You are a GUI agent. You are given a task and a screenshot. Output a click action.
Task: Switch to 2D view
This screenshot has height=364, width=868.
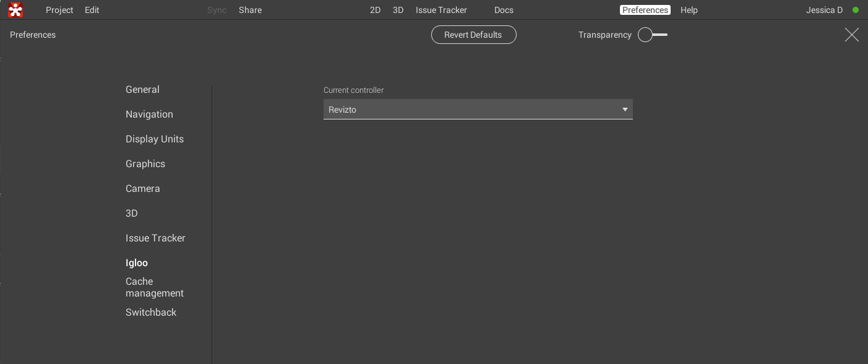[x=375, y=11]
